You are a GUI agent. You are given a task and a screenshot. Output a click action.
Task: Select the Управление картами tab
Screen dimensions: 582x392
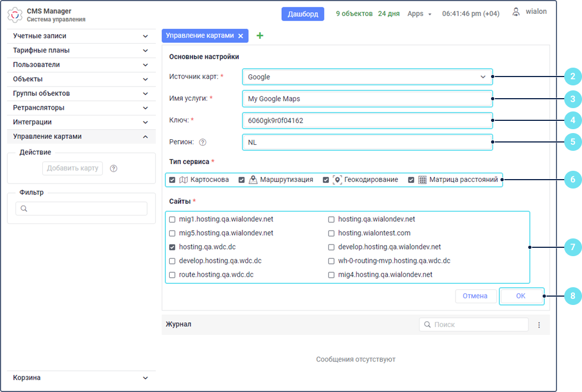(200, 35)
